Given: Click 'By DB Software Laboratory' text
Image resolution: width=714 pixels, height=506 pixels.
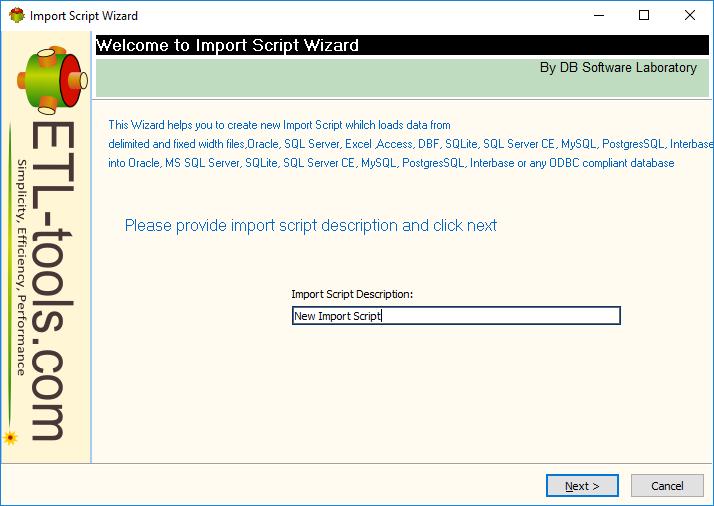Looking at the screenshot, I should click(618, 67).
